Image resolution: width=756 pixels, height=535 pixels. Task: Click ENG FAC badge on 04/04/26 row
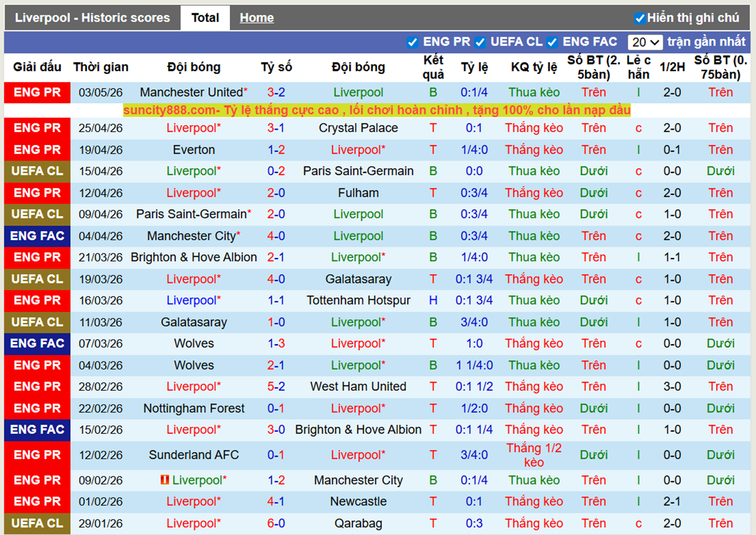point(37,235)
